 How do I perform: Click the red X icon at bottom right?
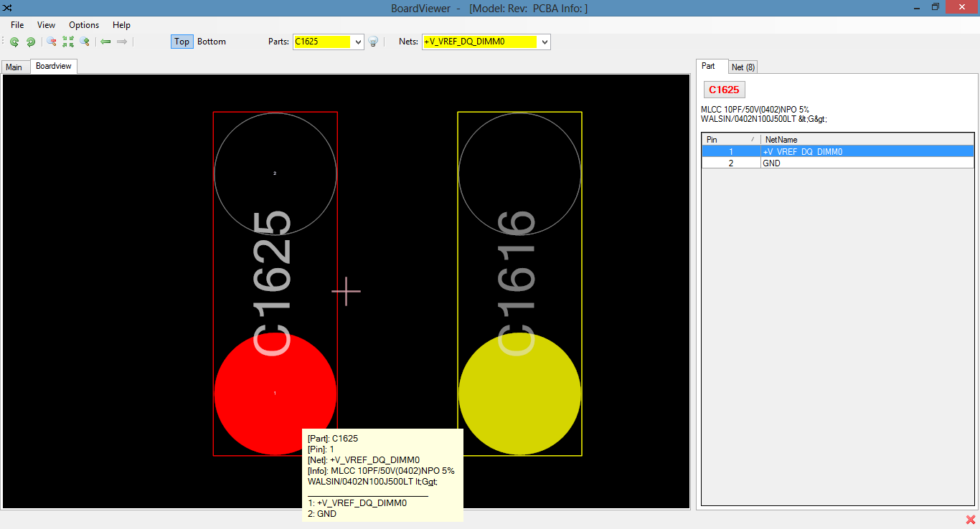point(971,520)
